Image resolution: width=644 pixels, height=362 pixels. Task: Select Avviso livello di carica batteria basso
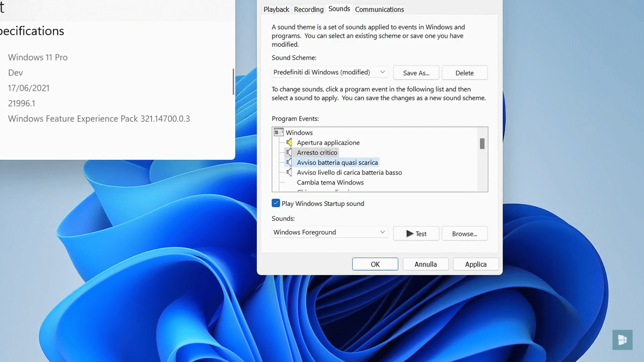[349, 173]
